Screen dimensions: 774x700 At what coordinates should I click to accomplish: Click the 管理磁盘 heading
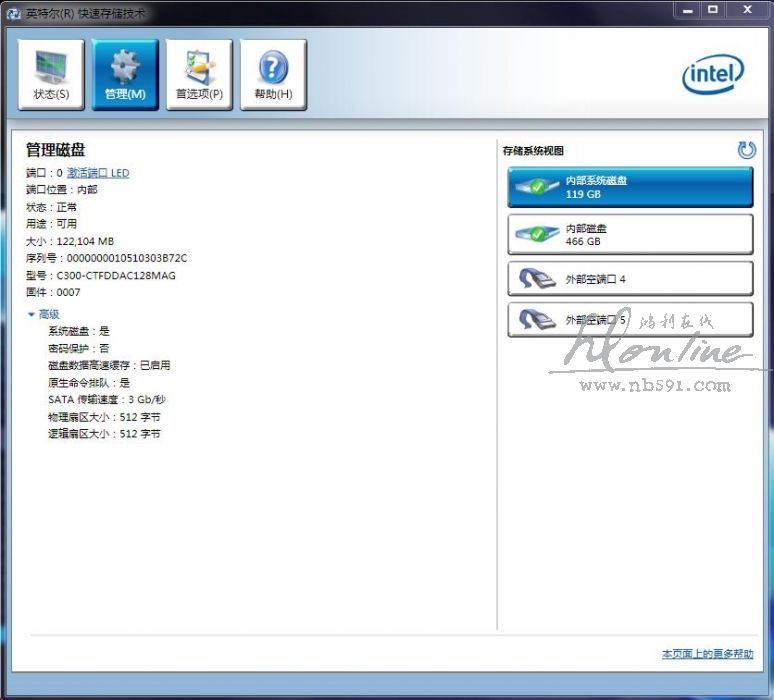(55, 150)
